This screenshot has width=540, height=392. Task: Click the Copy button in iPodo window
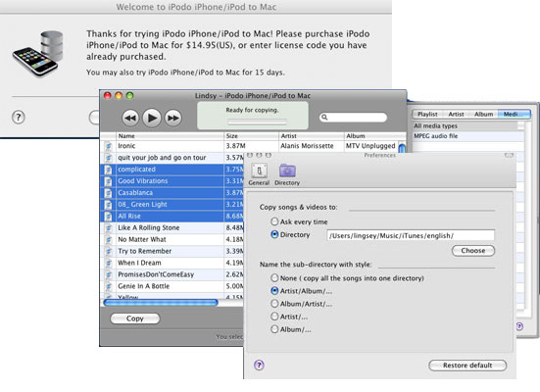pos(135,318)
